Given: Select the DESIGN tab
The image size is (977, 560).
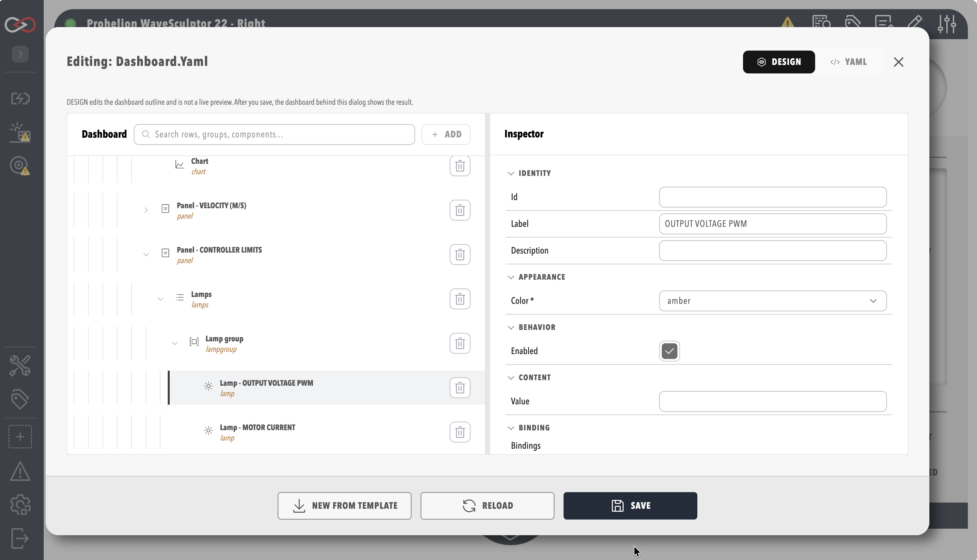Looking at the screenshot, I should pyautogui.click(x=779, y=62).
